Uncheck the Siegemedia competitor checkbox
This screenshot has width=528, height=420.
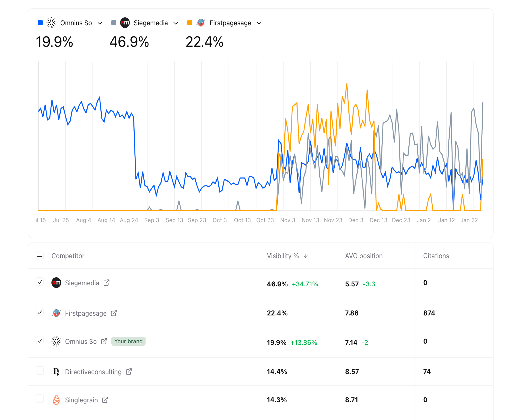[x=40, y=282]
